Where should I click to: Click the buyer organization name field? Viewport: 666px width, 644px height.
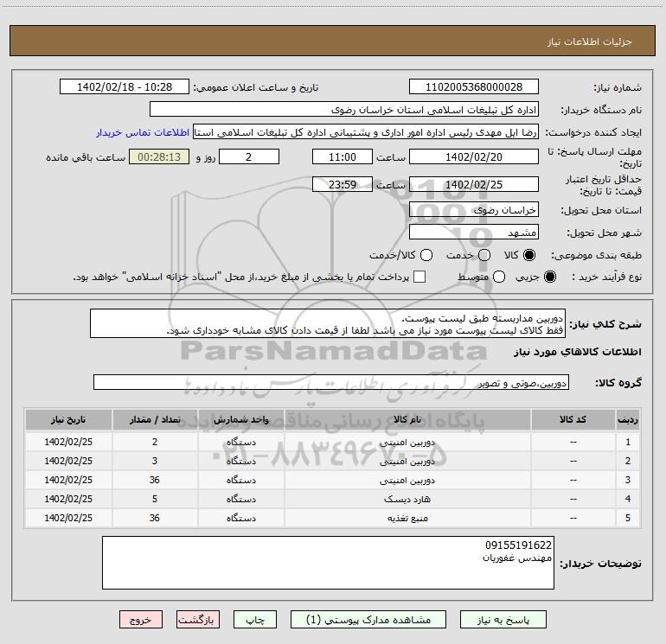click(x=344, y=110)
